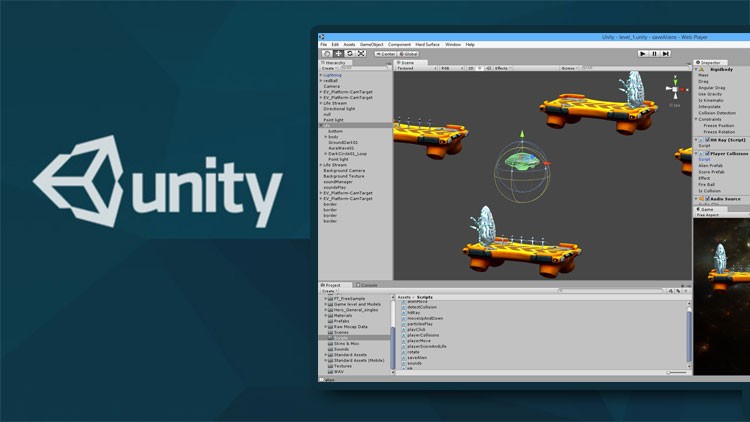
Task: Select the Hand (pan) tool
Action: (327, 54)
